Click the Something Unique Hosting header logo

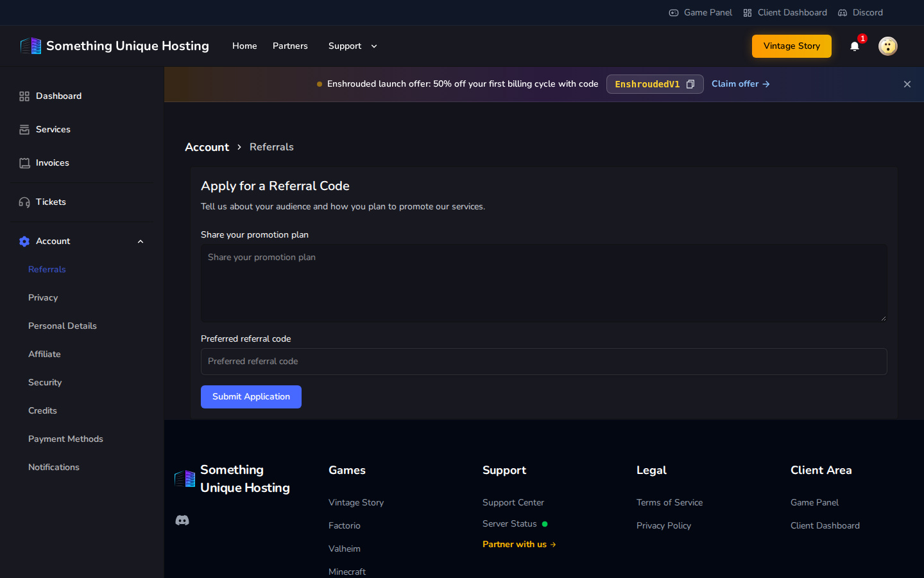point(115,46)
